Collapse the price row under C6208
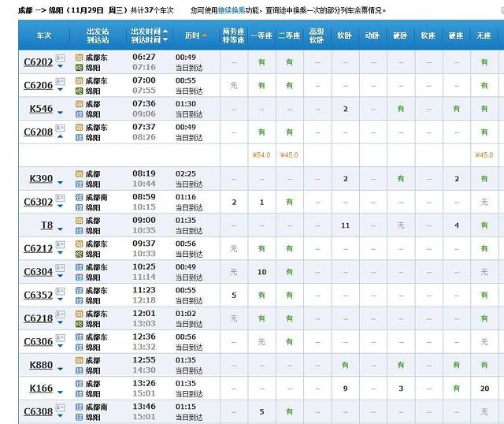This screenshot has height=424, width=504. [60, 137]
